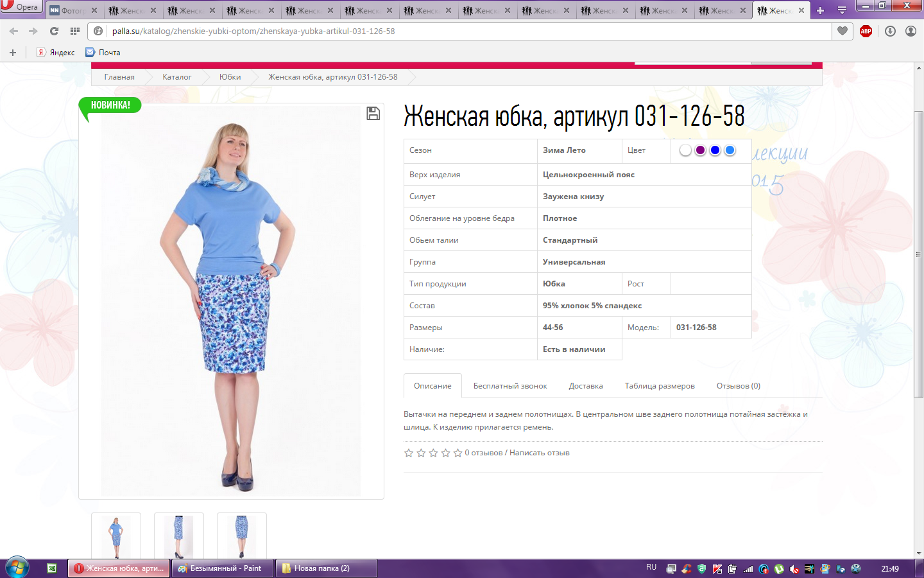Click the site info icon in the address bar
This screenshot has width=924, height=578.
tap(98, 31)
